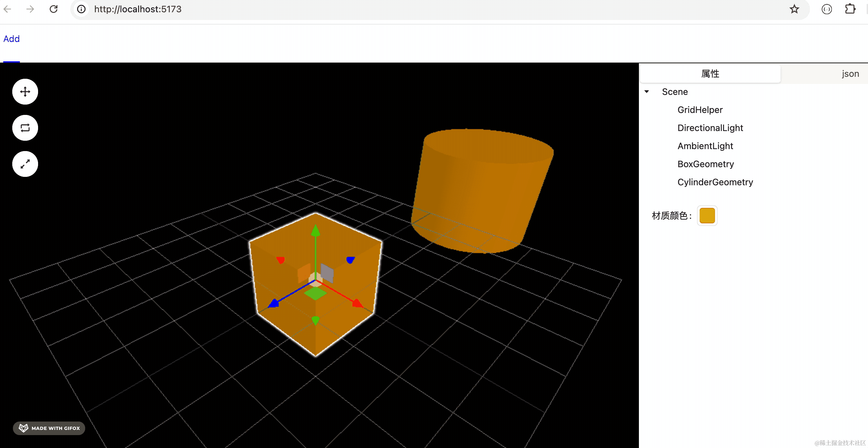
Task: Reload the localhost page
Action: [x=54, y=9]
